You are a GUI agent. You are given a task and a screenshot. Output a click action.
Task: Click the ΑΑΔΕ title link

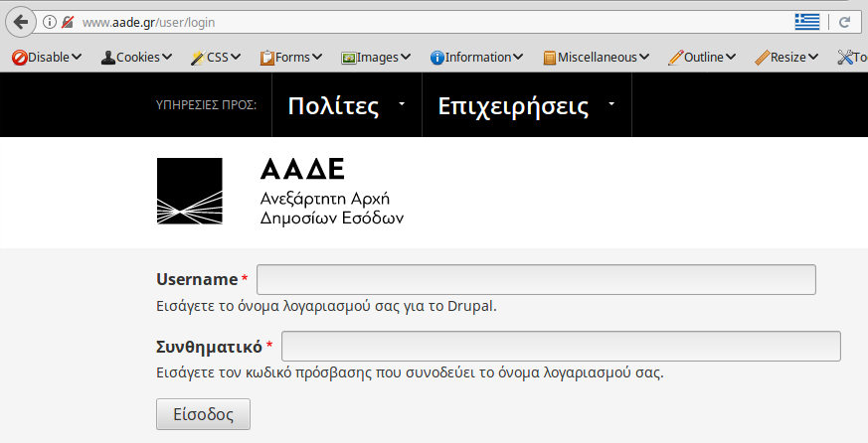coord(302,169)
